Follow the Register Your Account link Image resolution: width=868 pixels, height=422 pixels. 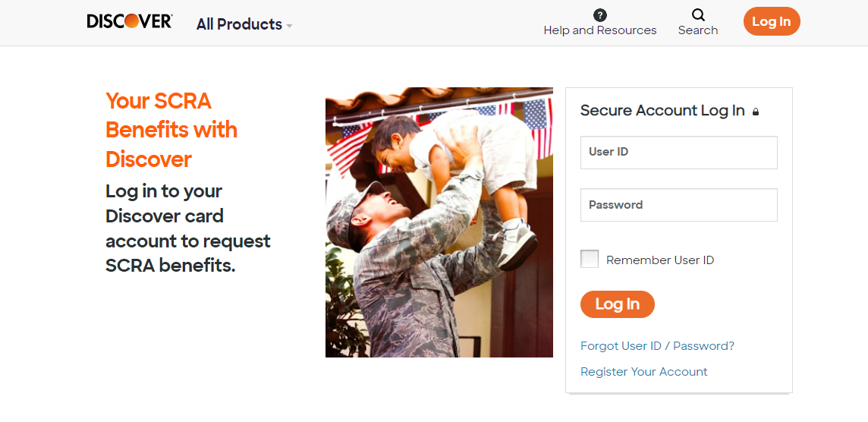[x=643, y=372]
